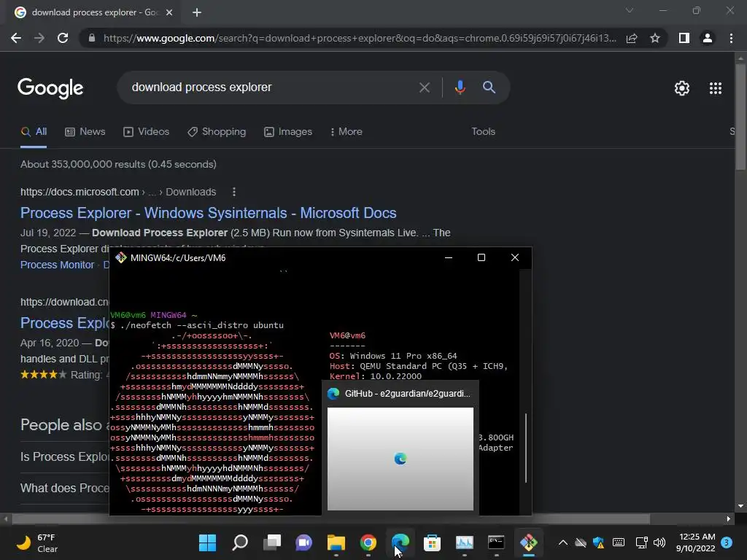Go forward using Chrome's forward arrow

point(39,38)
